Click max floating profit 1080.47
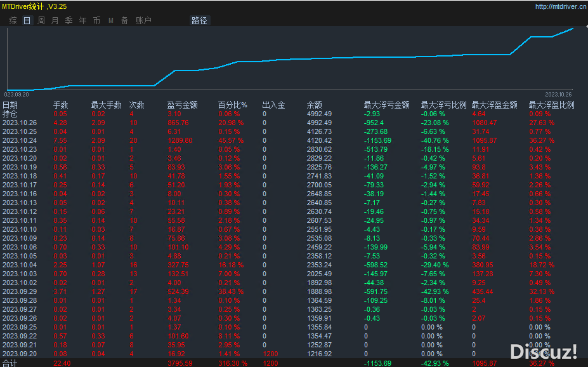The image size is (588, 367). 485,123
